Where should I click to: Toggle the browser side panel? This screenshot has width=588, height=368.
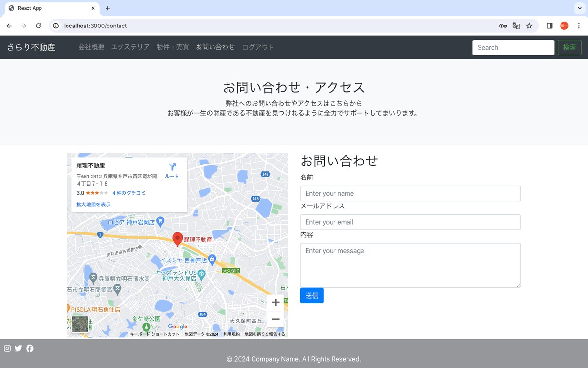tap(549, 26)
